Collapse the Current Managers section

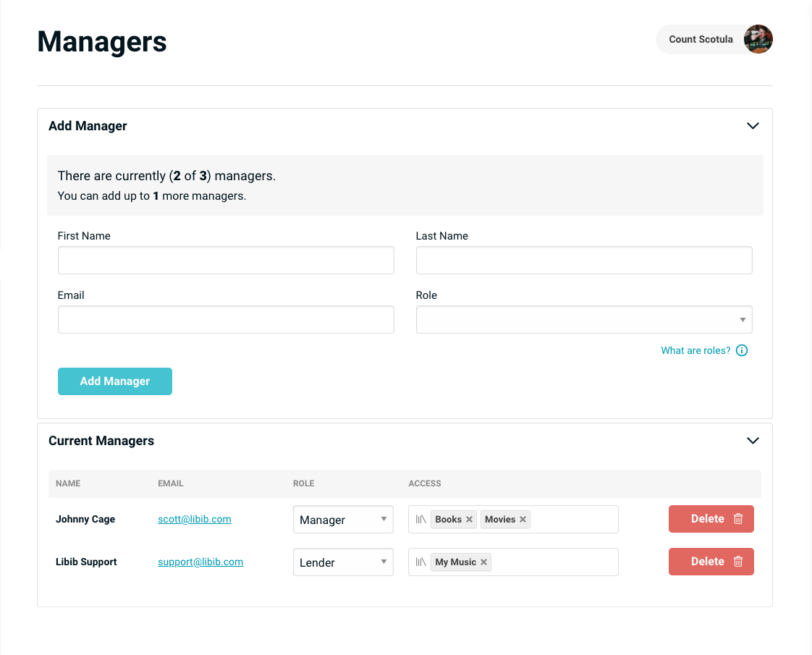[x=753, y=440]
